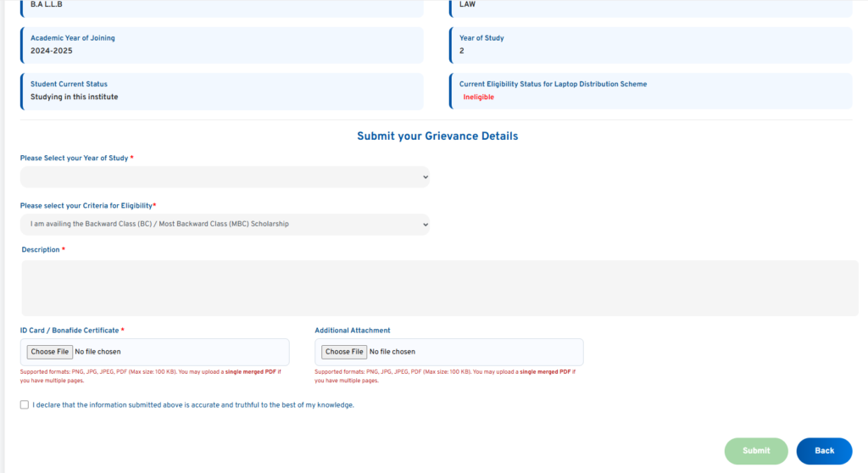
Task: Click 'No file chosen' beside Additional Attachment upload
Action: coord(392,352)
